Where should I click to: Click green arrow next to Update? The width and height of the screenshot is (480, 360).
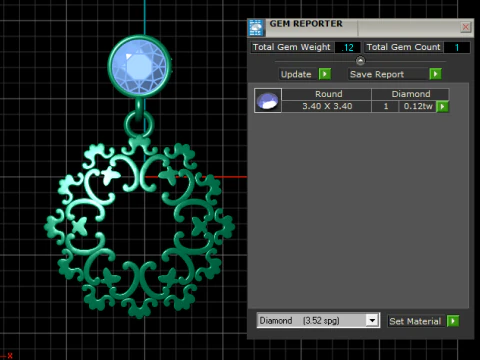pos(325,74)
